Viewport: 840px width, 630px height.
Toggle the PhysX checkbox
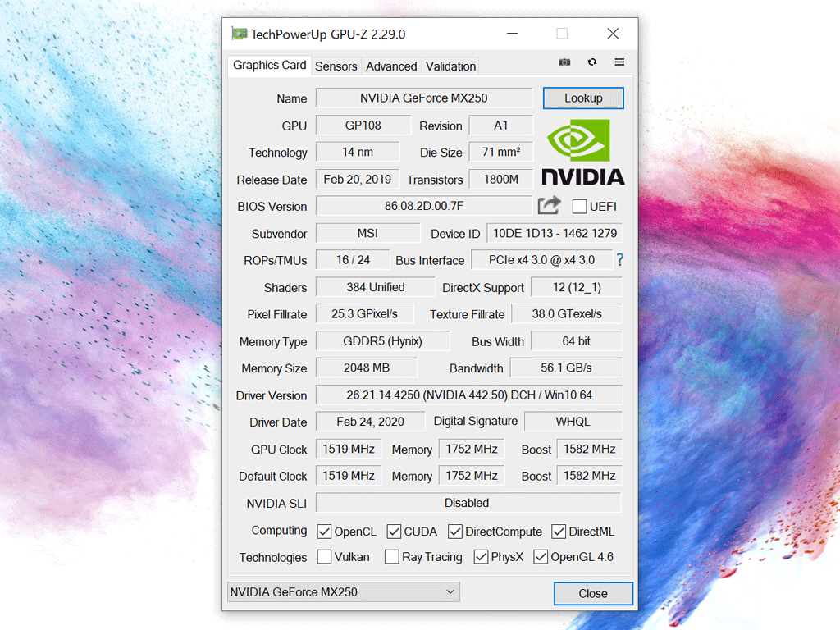pos(481,557)
